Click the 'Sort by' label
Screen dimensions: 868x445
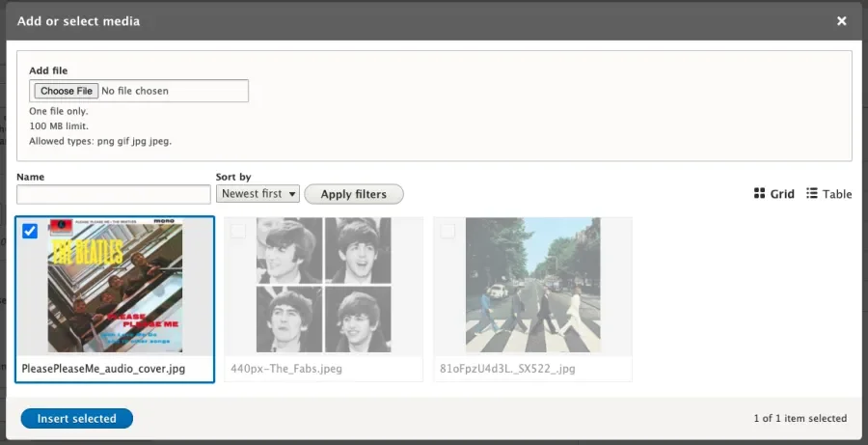point(233,178)
